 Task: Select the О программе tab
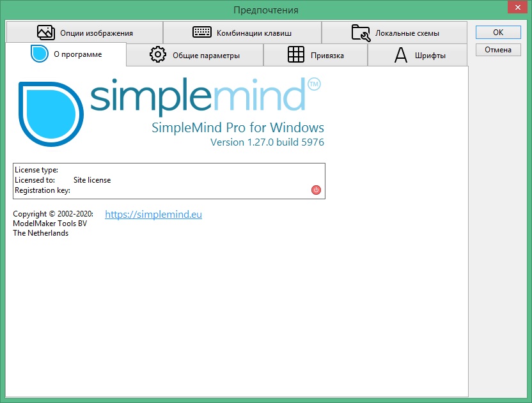[66, 54]
